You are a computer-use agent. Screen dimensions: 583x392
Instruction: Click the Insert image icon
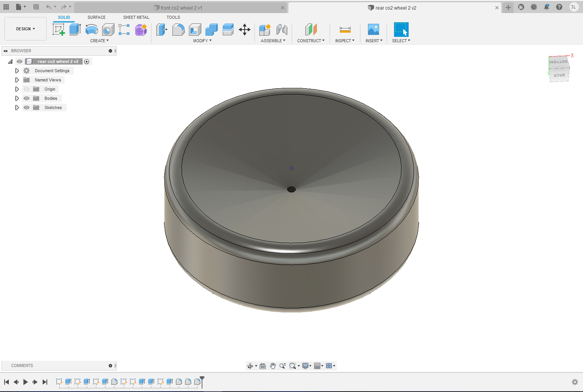373,30
